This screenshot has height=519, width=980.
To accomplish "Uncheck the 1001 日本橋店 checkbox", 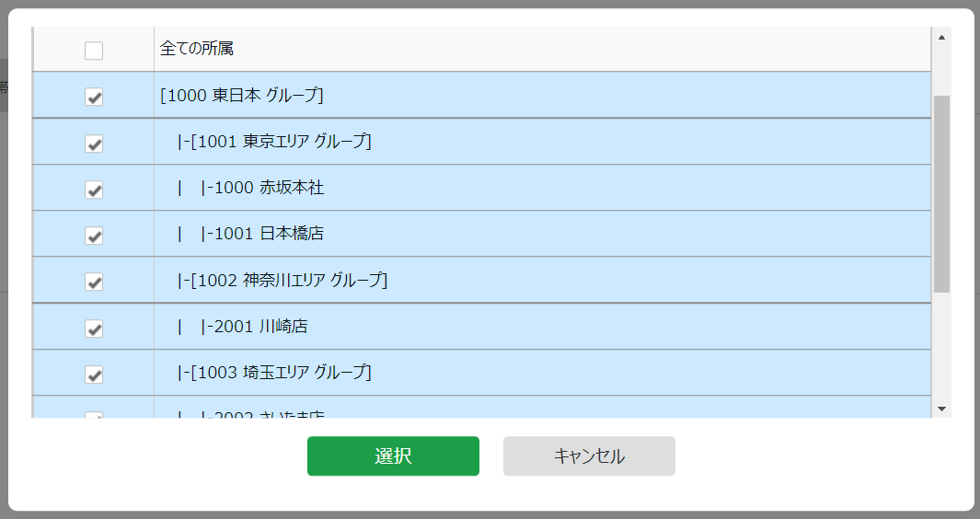I will [x=94, y=236].
